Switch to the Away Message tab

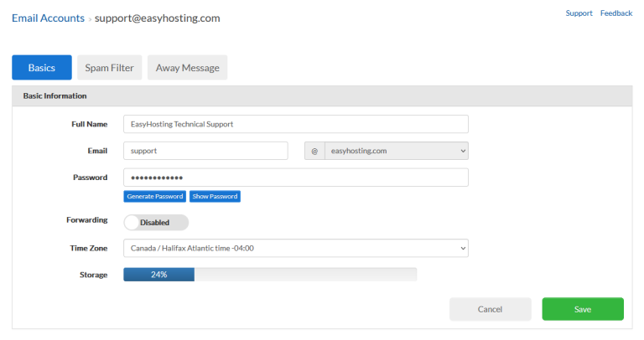pyautogui.click(x=187, y=68)
